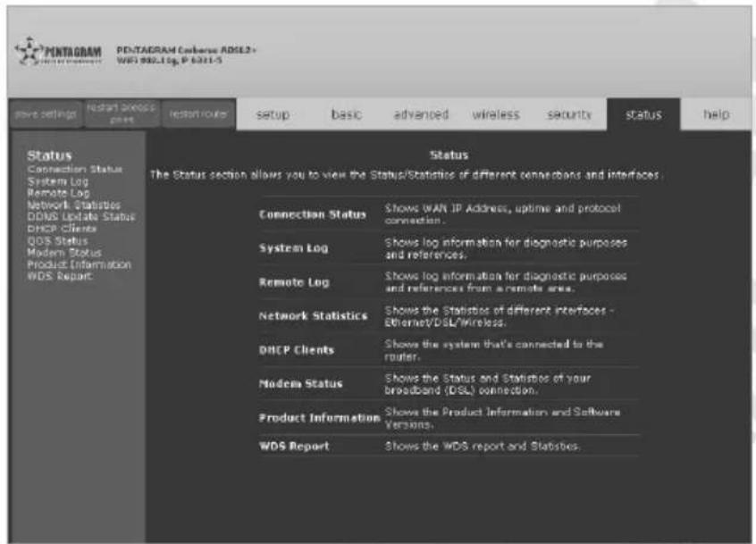Click the Status sidebar heading
This screenshot has height=544, width=756.
(x=49, y=155)
